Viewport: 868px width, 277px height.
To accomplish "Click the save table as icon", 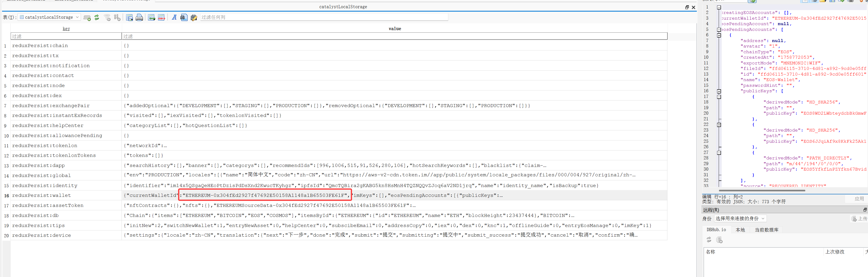I will pos(129,18).
